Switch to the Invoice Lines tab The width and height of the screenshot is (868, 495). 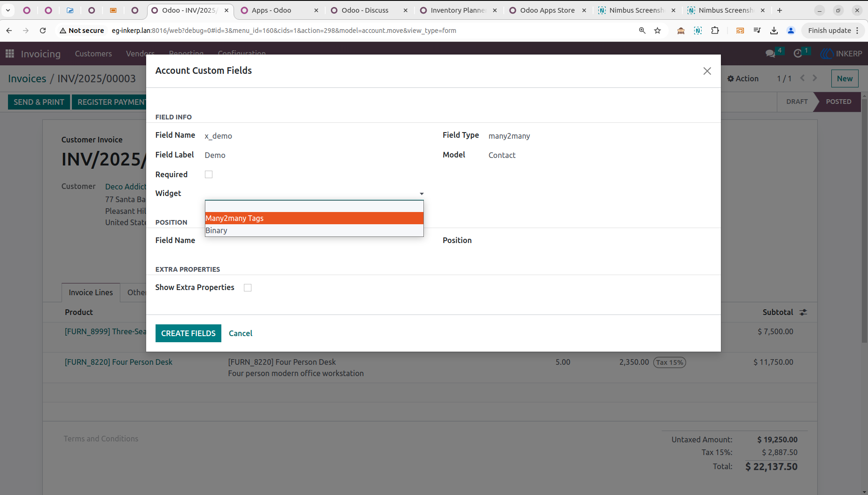[91, 292]
